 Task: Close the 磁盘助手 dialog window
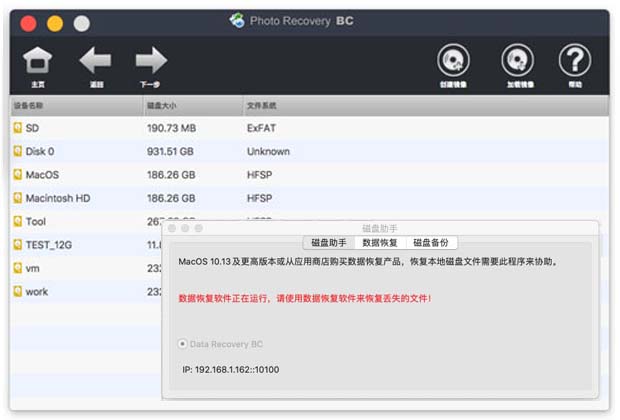pos(172,228)
